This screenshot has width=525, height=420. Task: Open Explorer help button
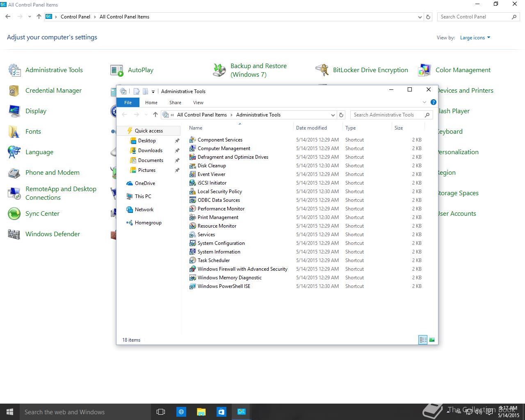[x=434, y=102]
